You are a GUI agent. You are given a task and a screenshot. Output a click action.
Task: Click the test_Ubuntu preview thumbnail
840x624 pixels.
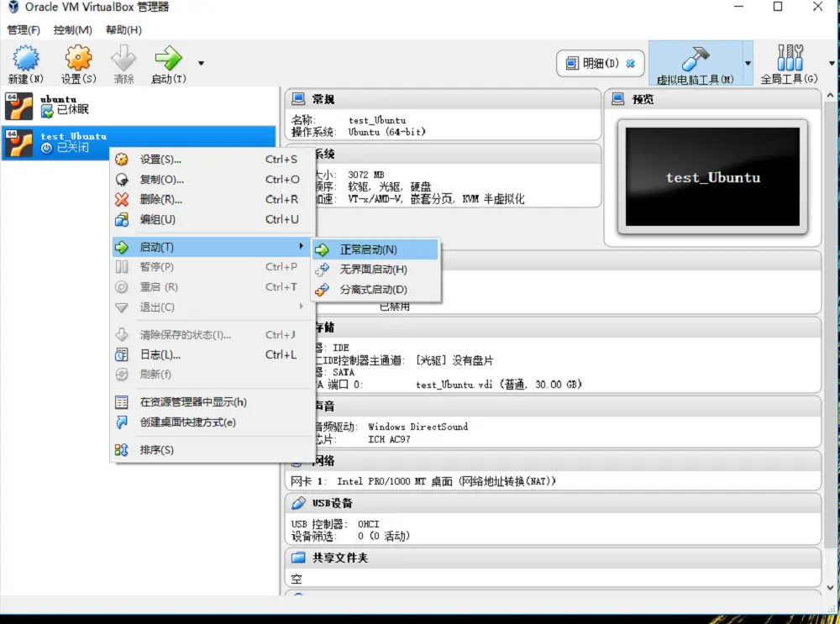click(711, 177)
